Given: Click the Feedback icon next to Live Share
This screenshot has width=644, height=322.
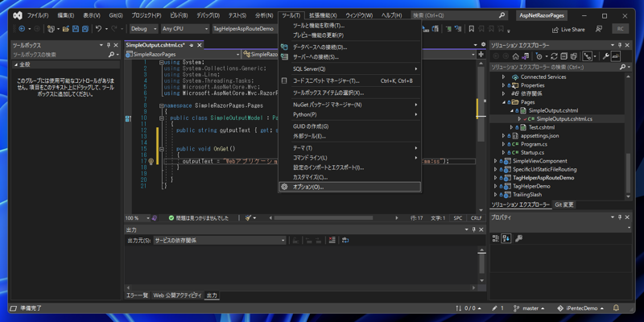Looking at the screenshot, I should coord(599,29).
